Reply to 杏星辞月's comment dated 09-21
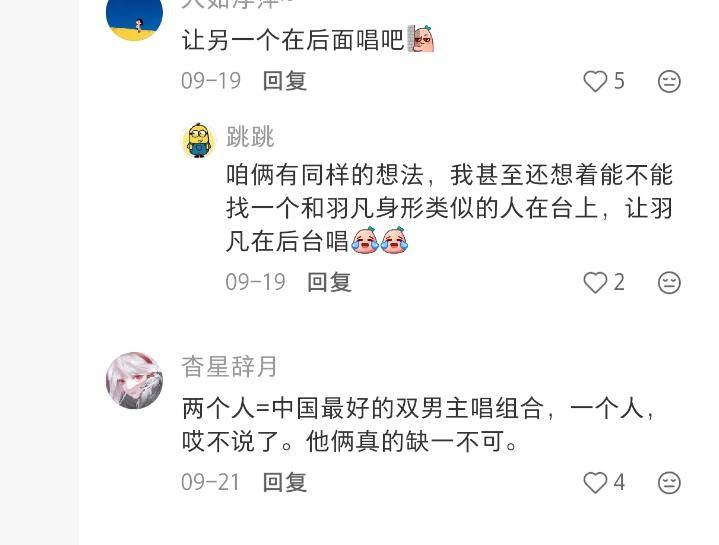Image resolution: width=719 pixels, height=545 pixels. tap(285, 483)
